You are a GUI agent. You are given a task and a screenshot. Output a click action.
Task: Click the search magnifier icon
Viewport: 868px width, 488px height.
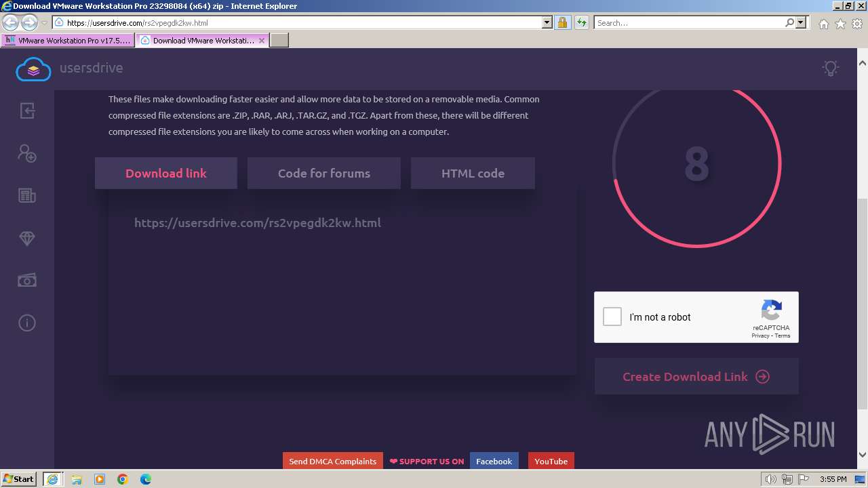tap(789, 22)
